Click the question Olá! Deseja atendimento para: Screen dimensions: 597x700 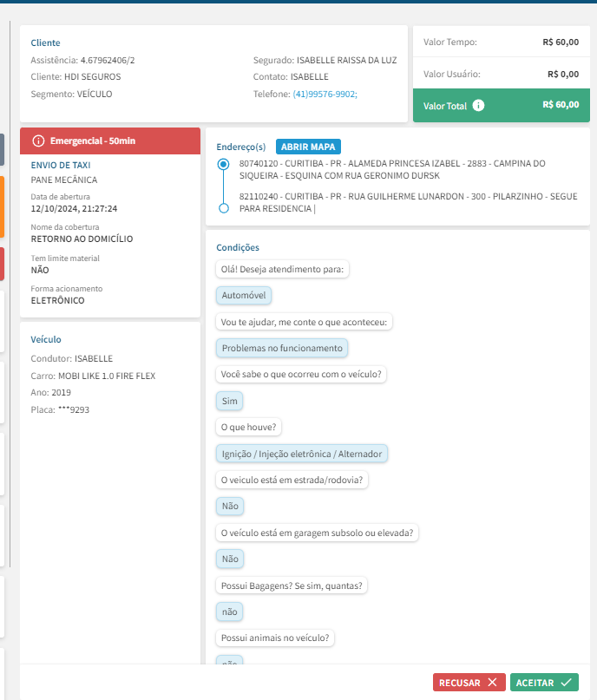click(x=282, y=269)
